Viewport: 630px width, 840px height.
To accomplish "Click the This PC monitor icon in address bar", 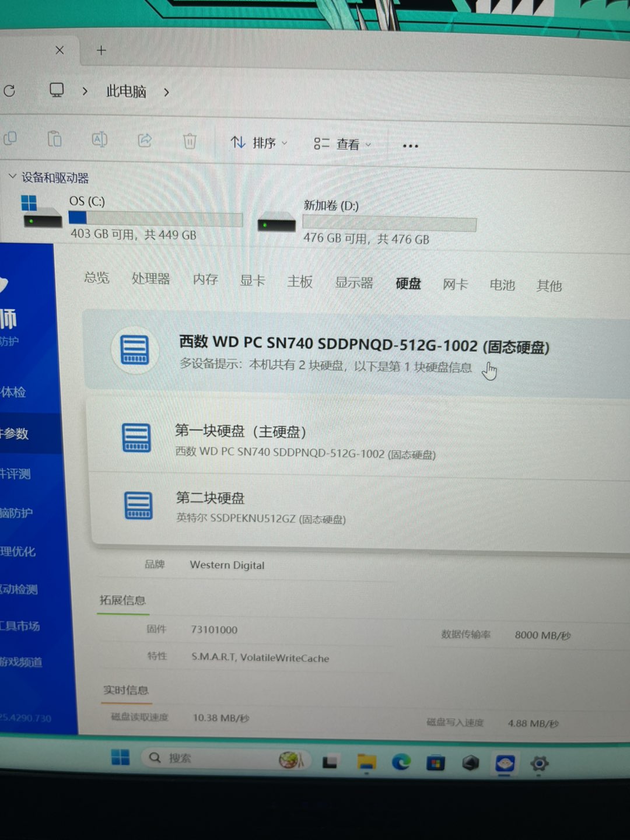I will coord(57,90).
